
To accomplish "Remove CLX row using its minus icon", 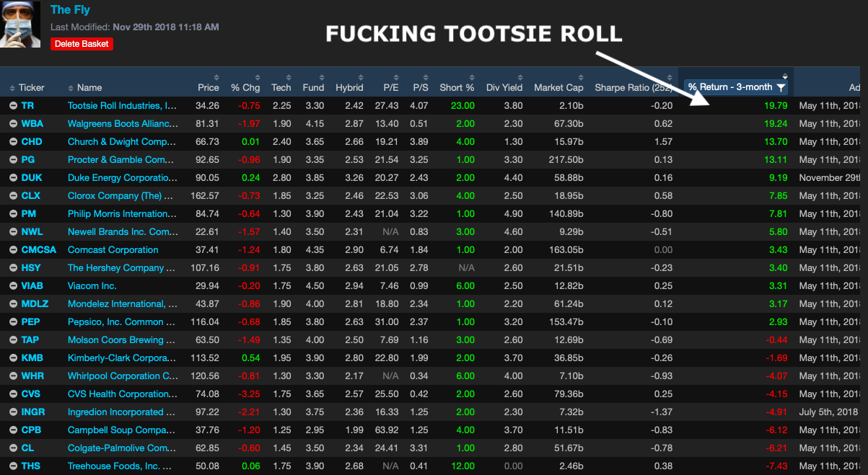I will coord(13,195).
